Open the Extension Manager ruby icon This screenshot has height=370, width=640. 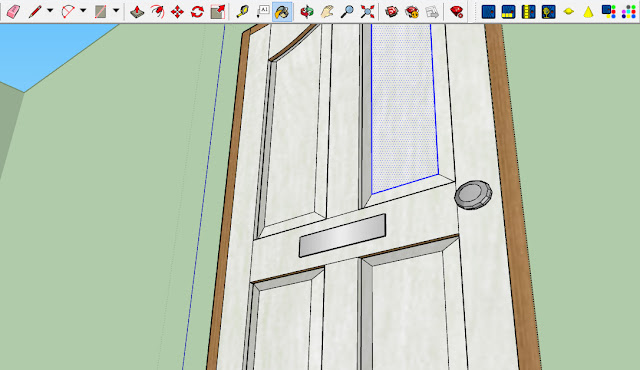point(456,11)
